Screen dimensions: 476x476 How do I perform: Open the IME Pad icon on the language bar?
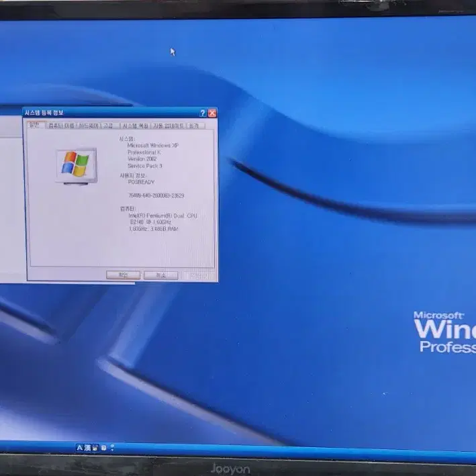(x=95, y=448)
